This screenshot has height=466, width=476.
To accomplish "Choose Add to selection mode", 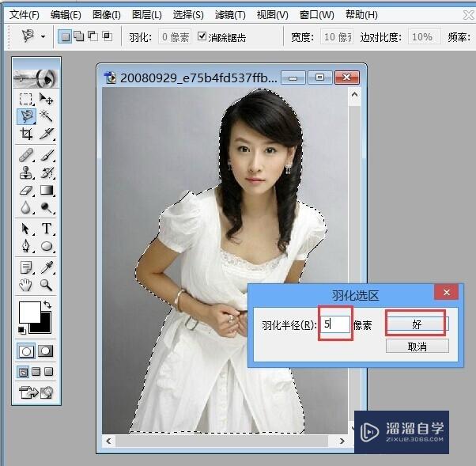I will point(79,36).
